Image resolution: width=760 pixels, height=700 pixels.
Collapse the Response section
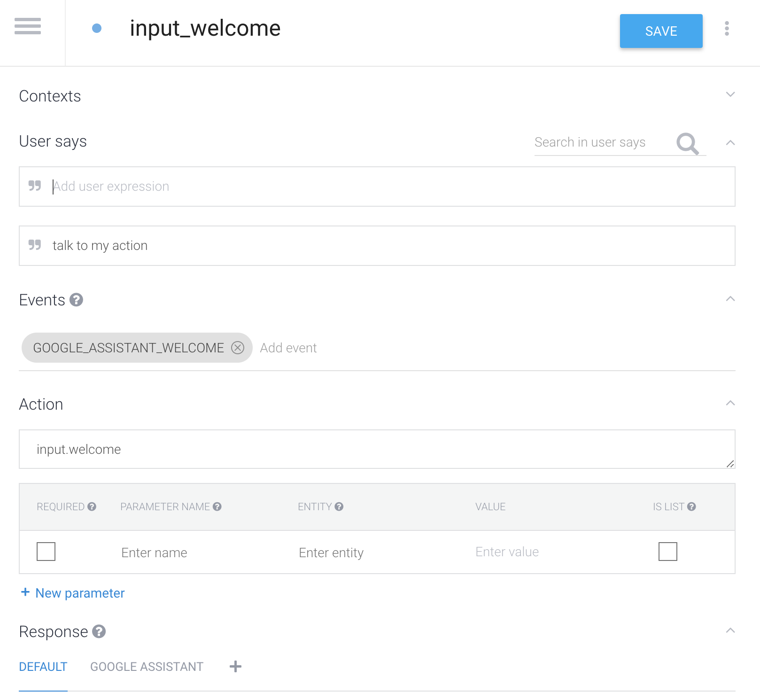click(x=730, y=630)
